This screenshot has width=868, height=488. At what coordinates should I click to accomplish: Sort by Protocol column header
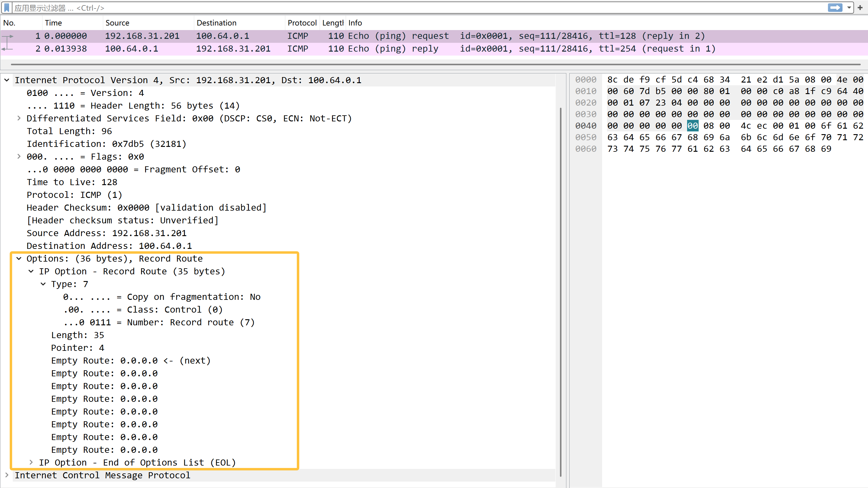click(x=302, y=23)
